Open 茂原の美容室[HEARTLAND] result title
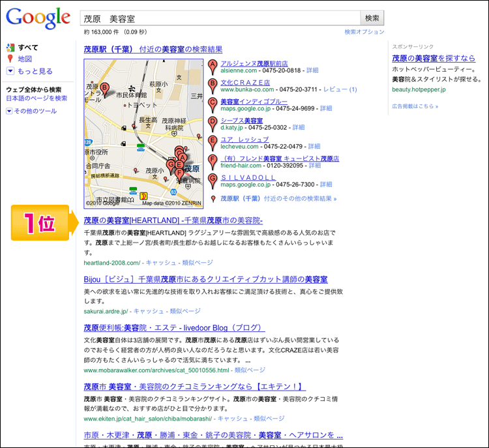489x448 pixels. (173, 220)
